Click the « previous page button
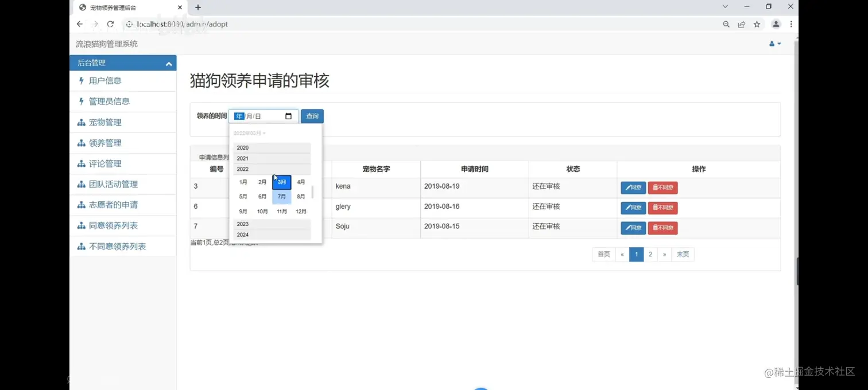This screenshot has width=868, height=390. (x=622, y=254)
